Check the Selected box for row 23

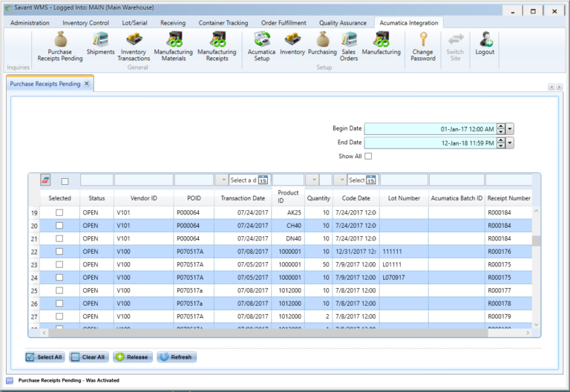[x=59, y=264]
